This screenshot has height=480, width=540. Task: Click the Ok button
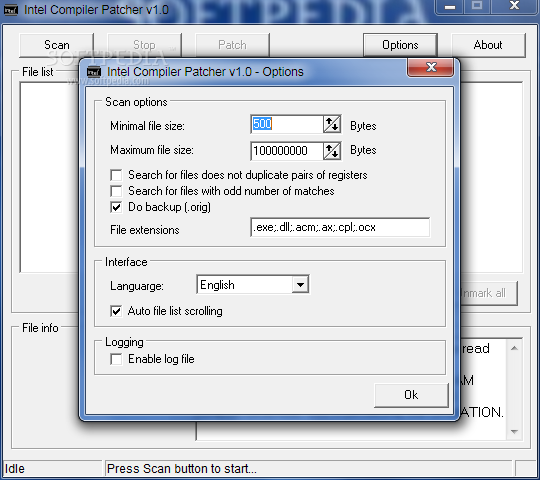411,395
